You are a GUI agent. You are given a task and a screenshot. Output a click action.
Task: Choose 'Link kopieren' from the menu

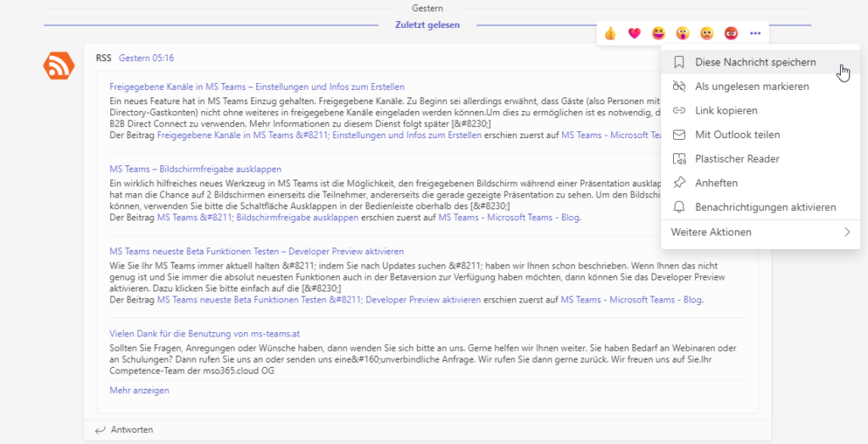(760, 110)
